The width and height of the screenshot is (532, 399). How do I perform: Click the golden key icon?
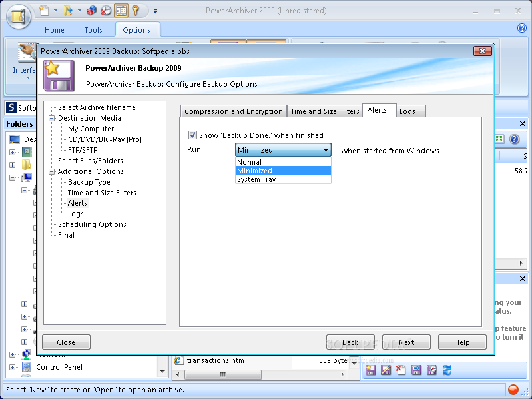(x=136, y=11)
